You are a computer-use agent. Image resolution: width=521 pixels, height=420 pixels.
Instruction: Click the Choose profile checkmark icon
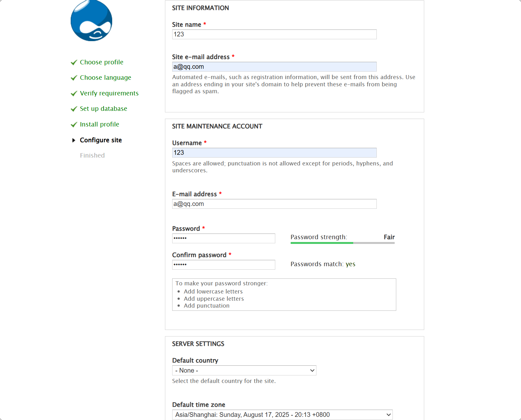coord(74,62)
